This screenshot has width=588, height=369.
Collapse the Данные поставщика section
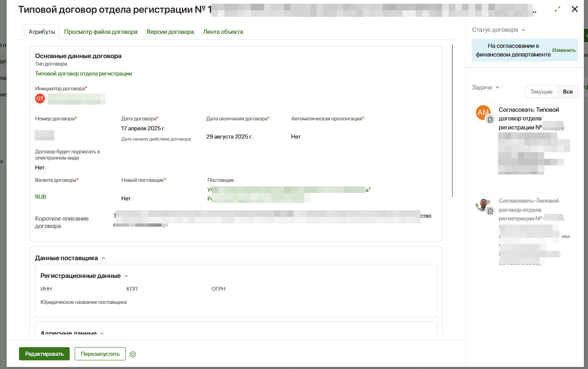tap(103, 259)
